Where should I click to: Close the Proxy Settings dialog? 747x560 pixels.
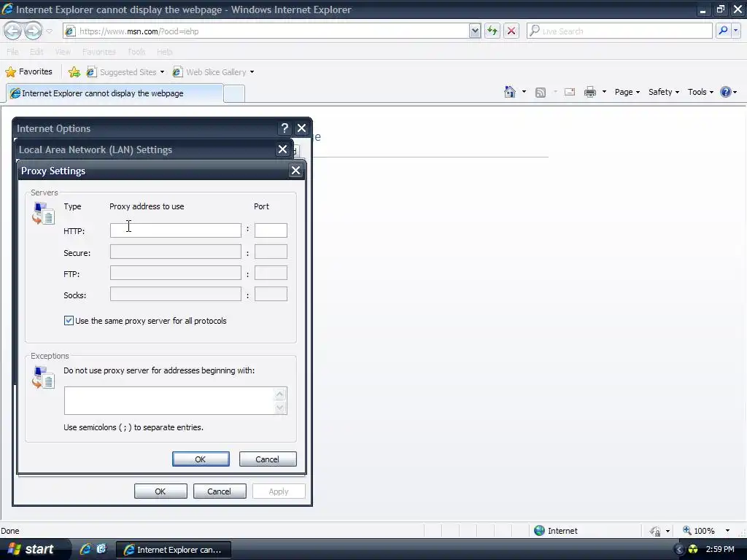[296, 171]
